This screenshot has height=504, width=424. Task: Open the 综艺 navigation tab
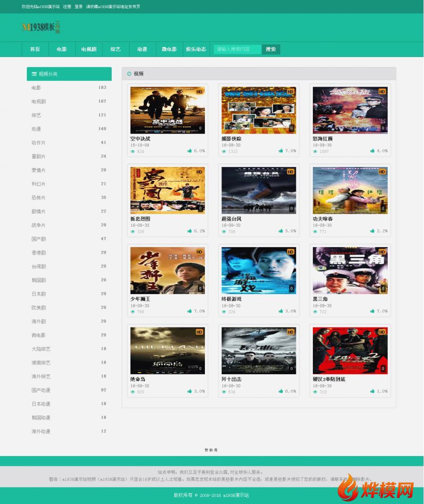[115, 49]
